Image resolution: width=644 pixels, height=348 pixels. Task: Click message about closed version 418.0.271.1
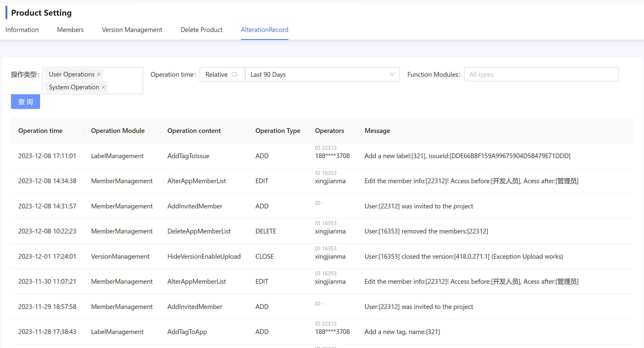pyautogui.click(x=464, y=256)
